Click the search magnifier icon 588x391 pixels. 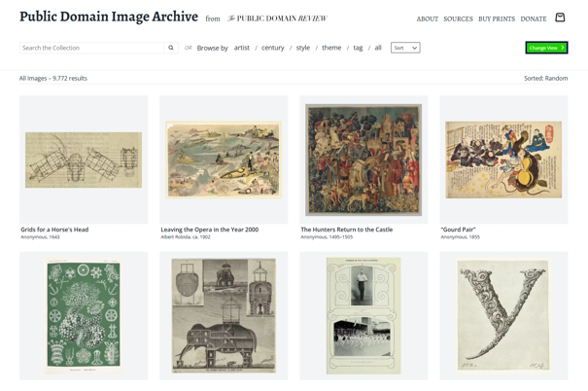click(171, 48)
